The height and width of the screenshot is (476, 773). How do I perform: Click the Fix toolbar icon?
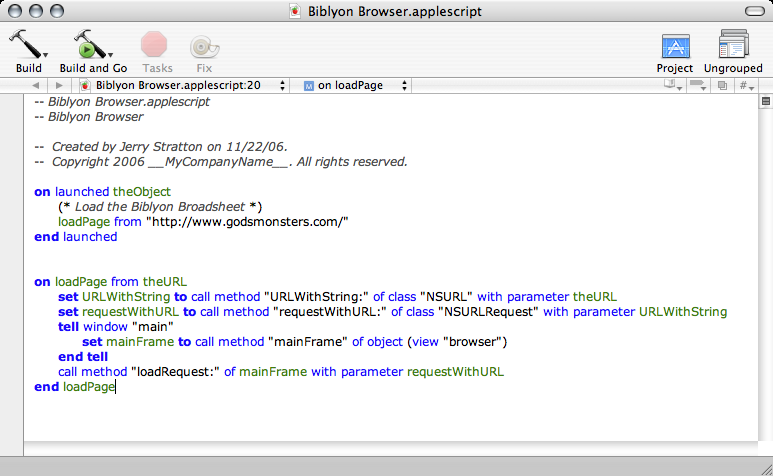tap(203, 45)
